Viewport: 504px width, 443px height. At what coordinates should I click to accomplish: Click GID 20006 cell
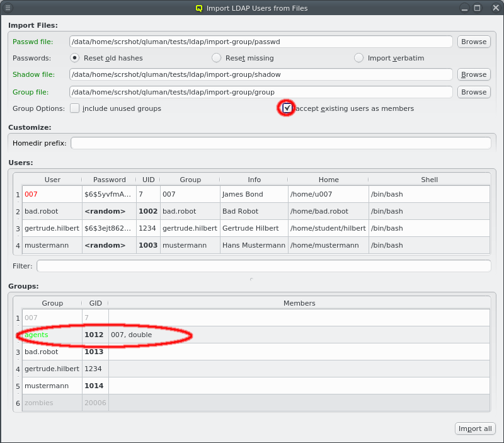[x=96, y=403]
